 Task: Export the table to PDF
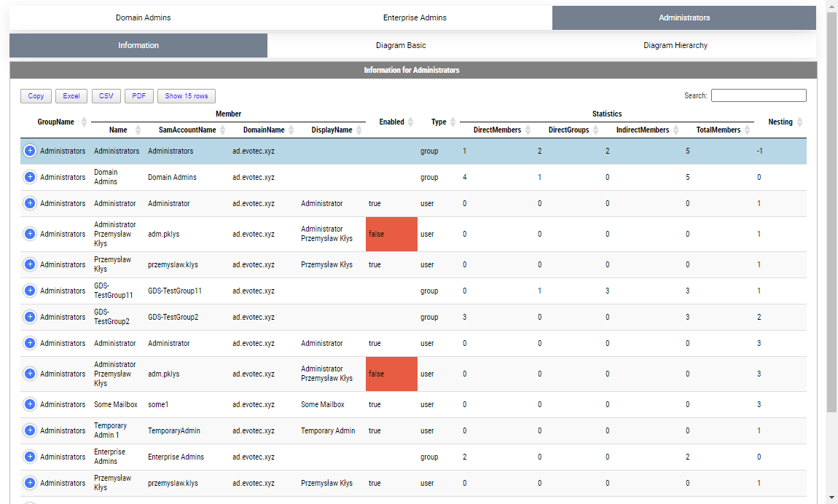tap(138, 95)
